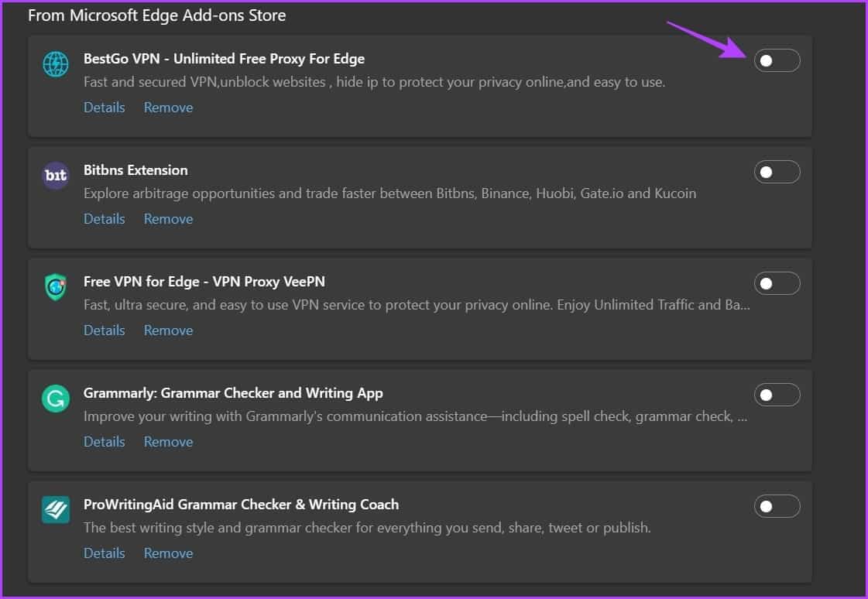Remove Free VPN for Edge VeePN

168,330
